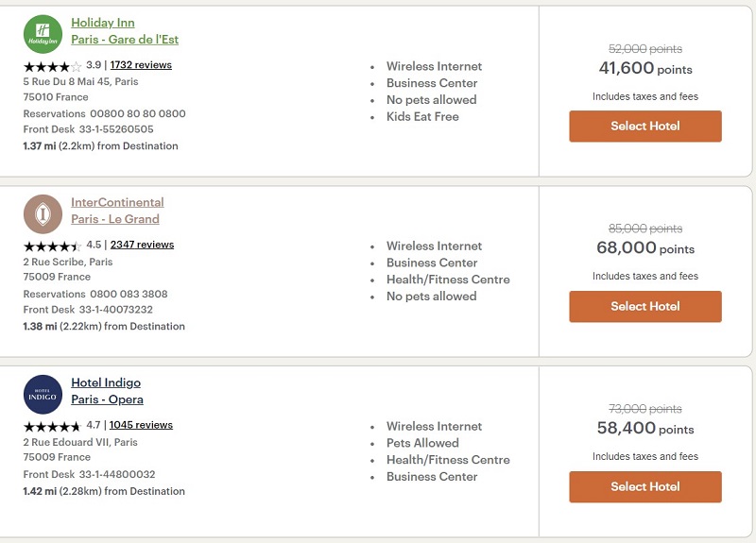Select Hotel for 58,400 points
The width and height of the screenshot is (756, 543).
645,486
